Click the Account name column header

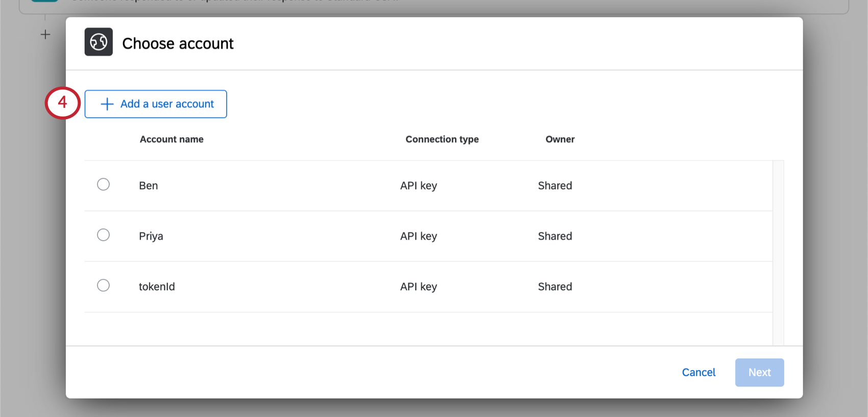(x=172, y=140)
